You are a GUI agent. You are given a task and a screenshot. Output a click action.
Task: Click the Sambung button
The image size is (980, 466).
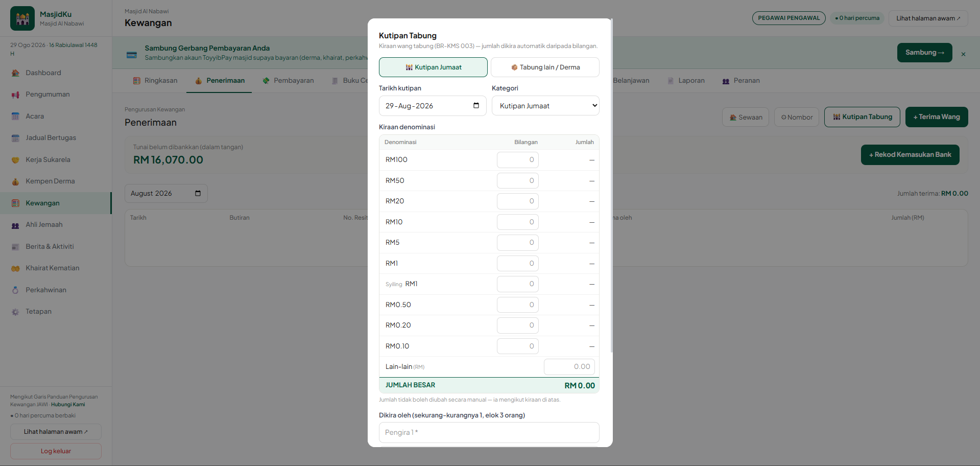point(924,53)
